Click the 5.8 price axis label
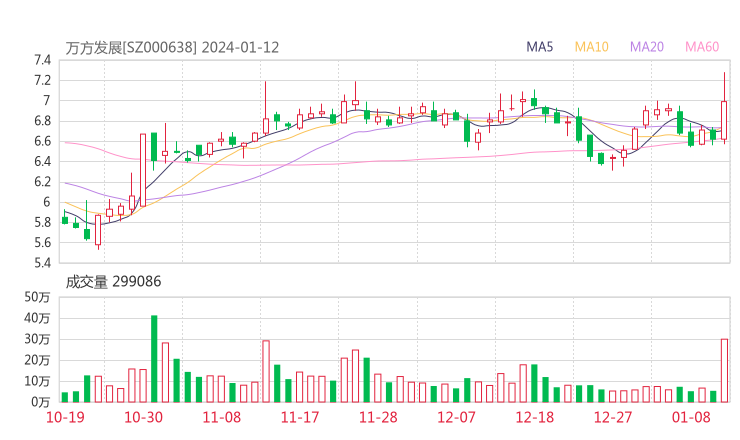Image resolution: width=740 pixels, height=440 pixels. [42, 222]
